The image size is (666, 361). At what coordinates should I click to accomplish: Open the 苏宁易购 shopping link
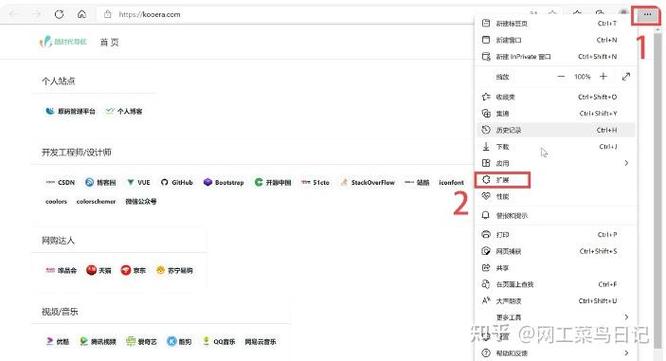tap(175, 270)
